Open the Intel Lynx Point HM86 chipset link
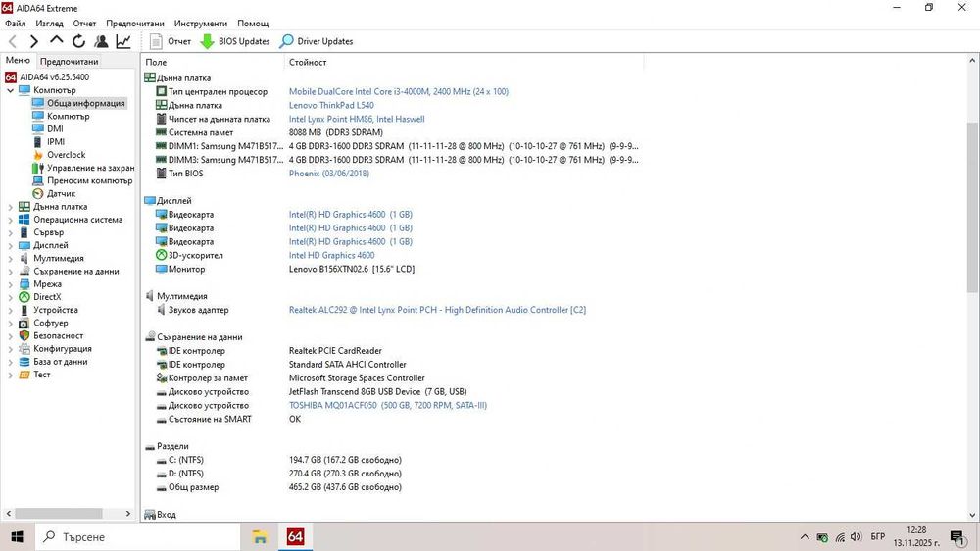Image resolution: width=980 pixels, height=551 pixels. coord(357,119)
